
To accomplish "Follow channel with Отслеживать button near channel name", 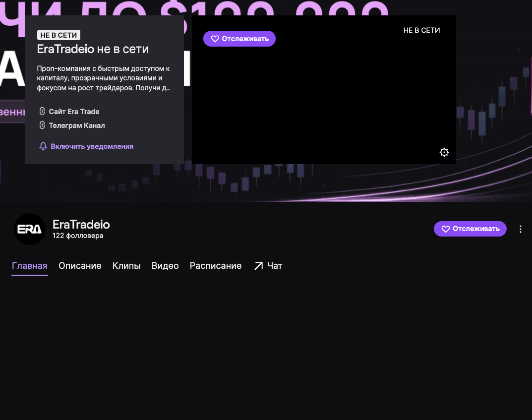I will [x=470, y=229].
